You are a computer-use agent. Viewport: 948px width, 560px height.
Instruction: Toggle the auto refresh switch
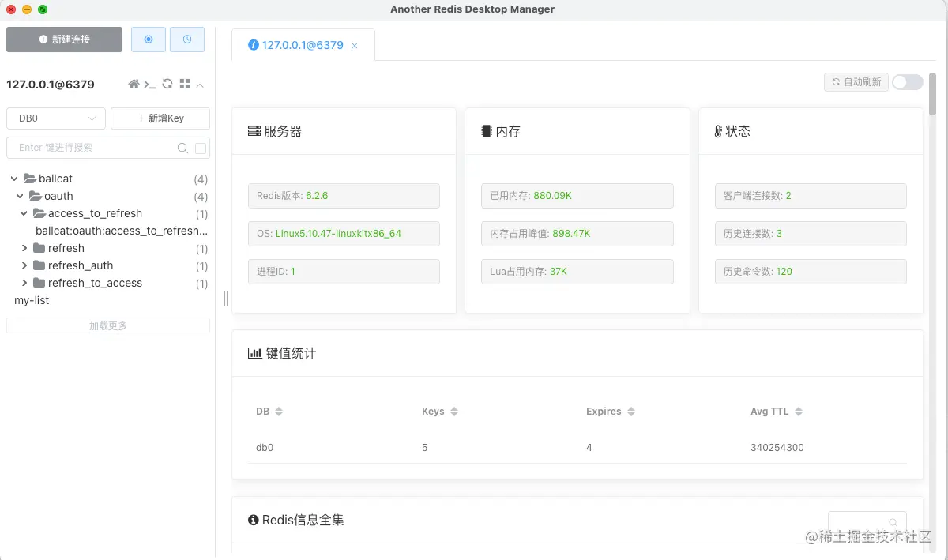(907, 82)
